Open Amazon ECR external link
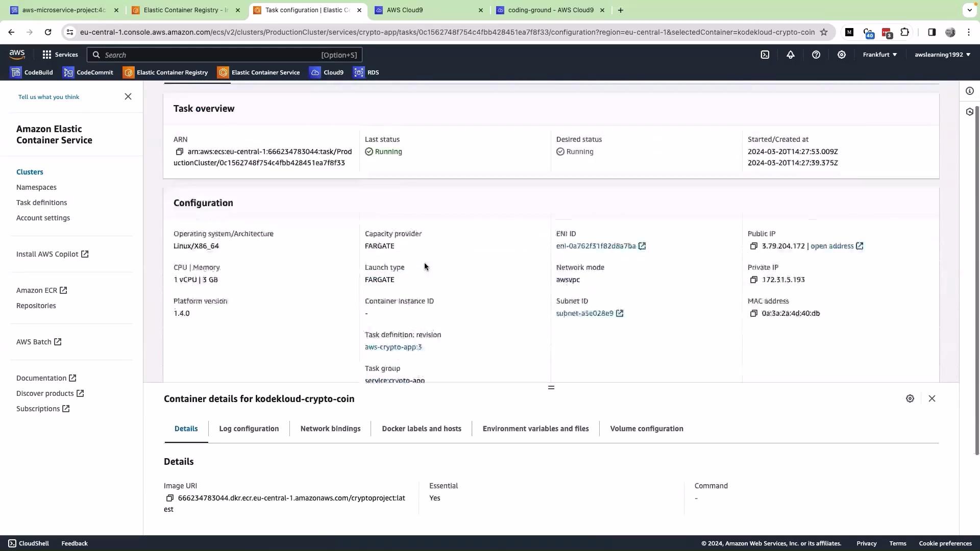 click(41, 290)
